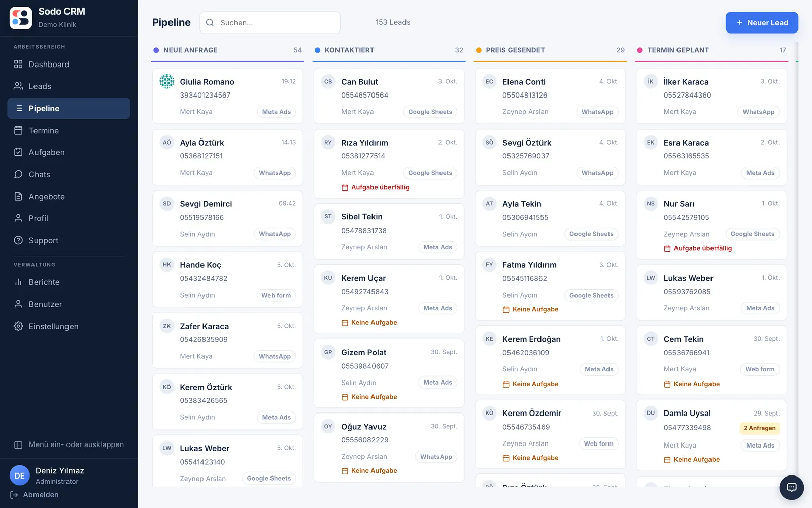Click the 2 Anfragen badge on Damla Uysal
This screenshot has width=812, height=508.
coord(759,428)
